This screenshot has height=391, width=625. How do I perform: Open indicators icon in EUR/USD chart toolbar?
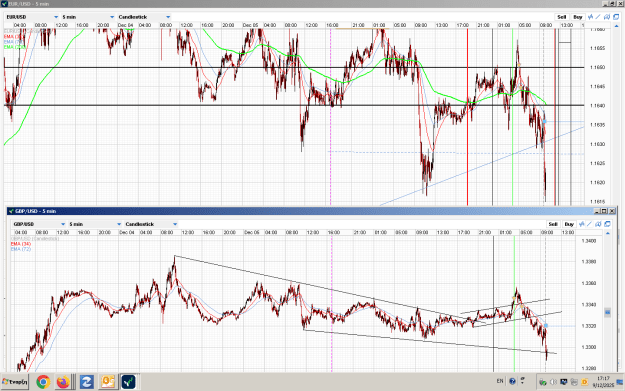pyautogui.click(x=590, y=17)
